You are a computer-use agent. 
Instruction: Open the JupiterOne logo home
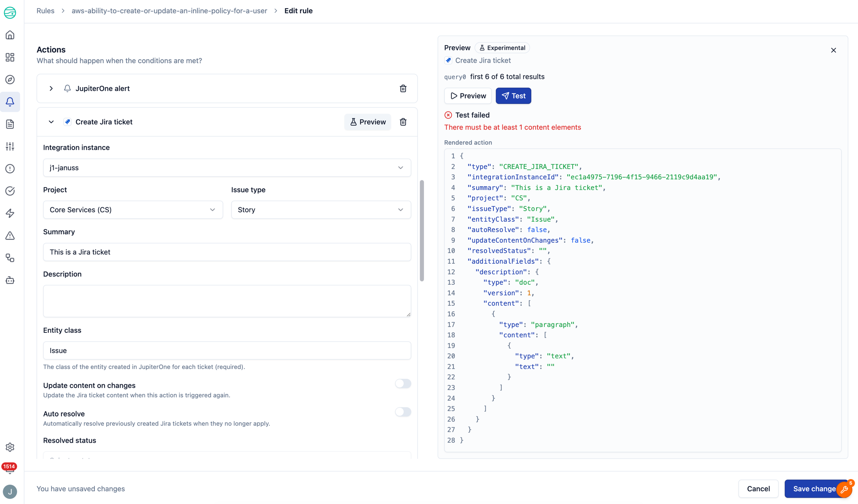[x=10, y=12]
